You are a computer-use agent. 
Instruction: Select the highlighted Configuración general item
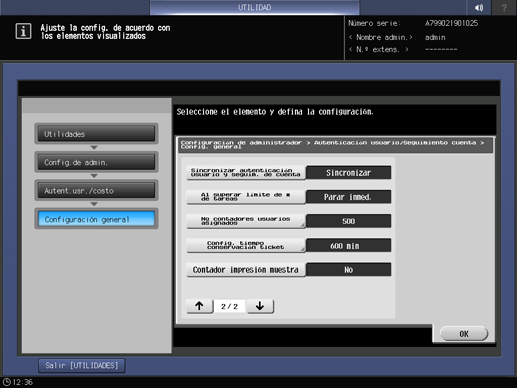click(x=96, y=219)
